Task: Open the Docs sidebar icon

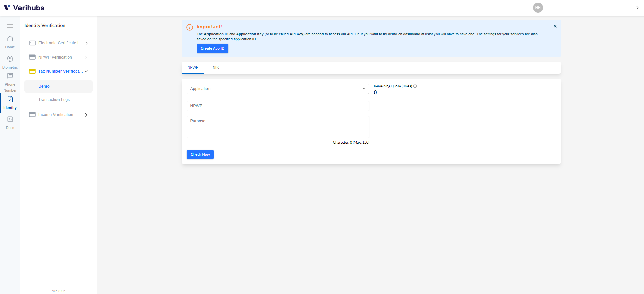Action: point(10,119)
